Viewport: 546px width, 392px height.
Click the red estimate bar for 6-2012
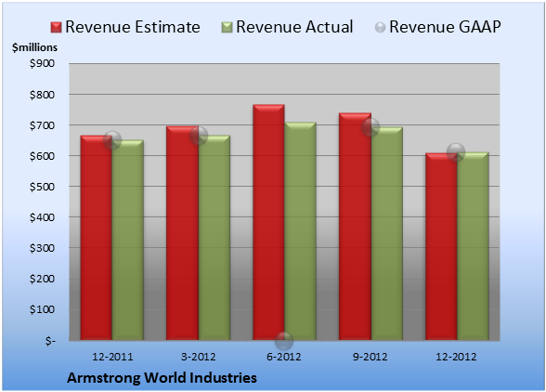coord(268,222)
